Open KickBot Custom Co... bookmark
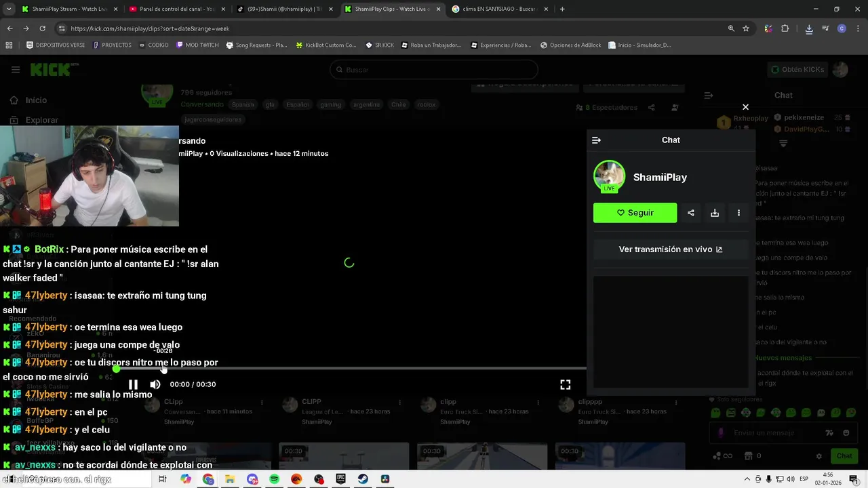 pos(325,45)
